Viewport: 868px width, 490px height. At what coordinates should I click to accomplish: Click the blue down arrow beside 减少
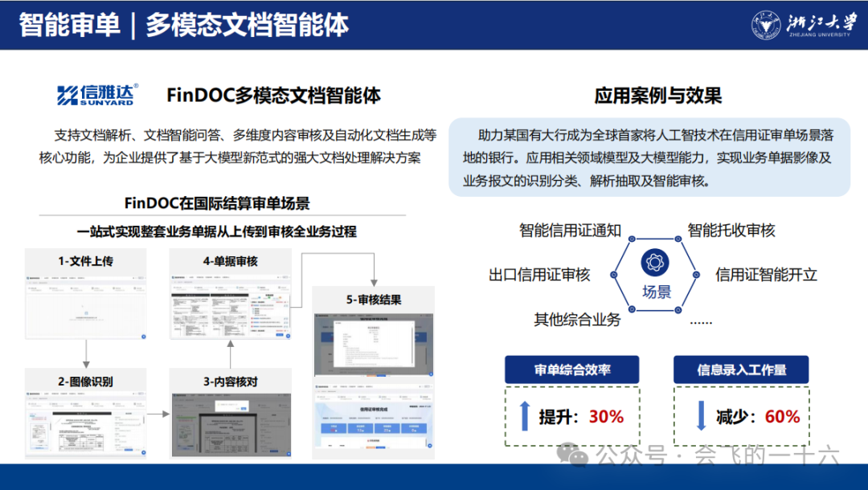click(x=701, y=416)
